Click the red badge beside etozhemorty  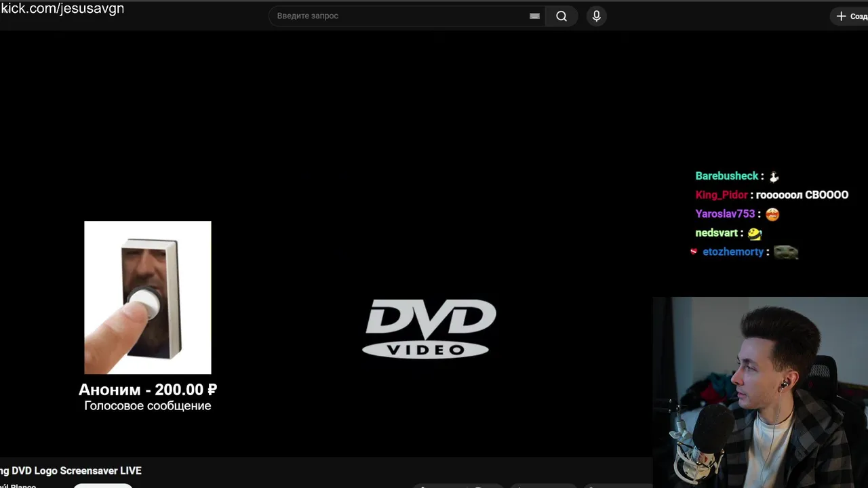pyautogui.click(x=694, y=251)
